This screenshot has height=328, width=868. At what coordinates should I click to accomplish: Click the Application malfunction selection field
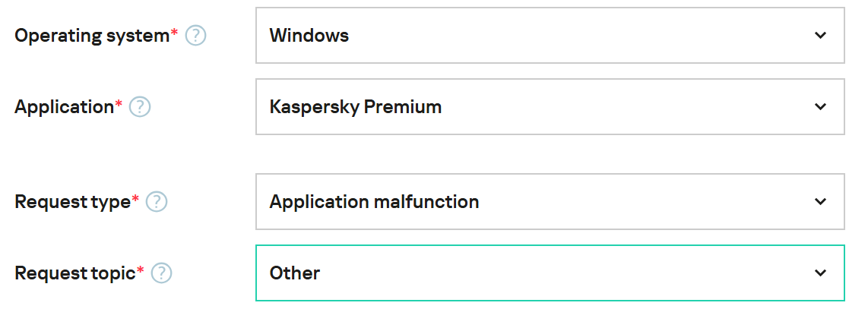click(x=532, y=202)
